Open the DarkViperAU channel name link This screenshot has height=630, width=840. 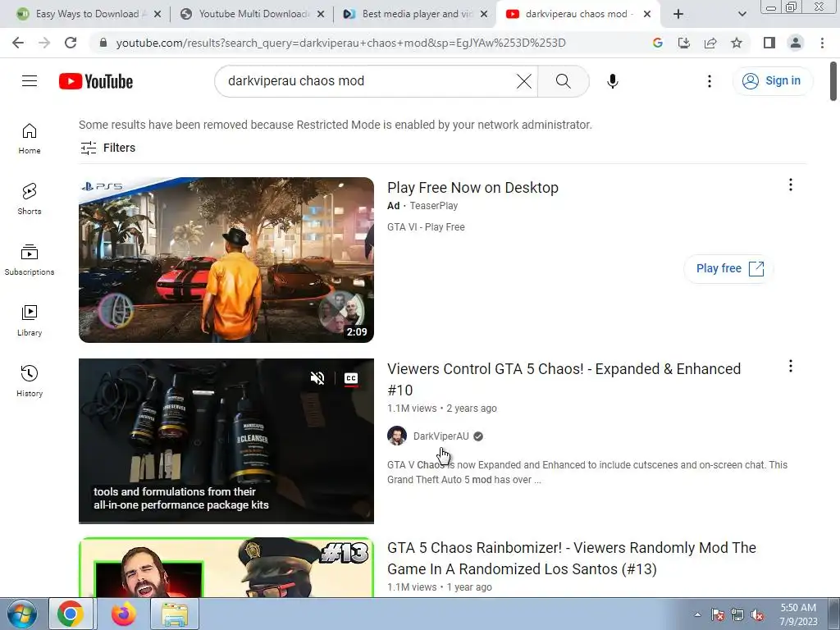441,436
